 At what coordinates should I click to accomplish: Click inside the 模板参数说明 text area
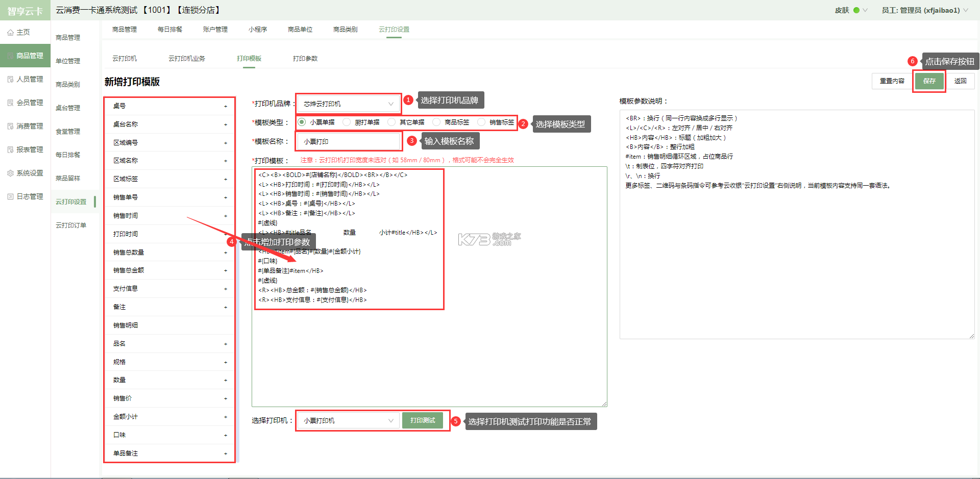(x=797, y=224)
